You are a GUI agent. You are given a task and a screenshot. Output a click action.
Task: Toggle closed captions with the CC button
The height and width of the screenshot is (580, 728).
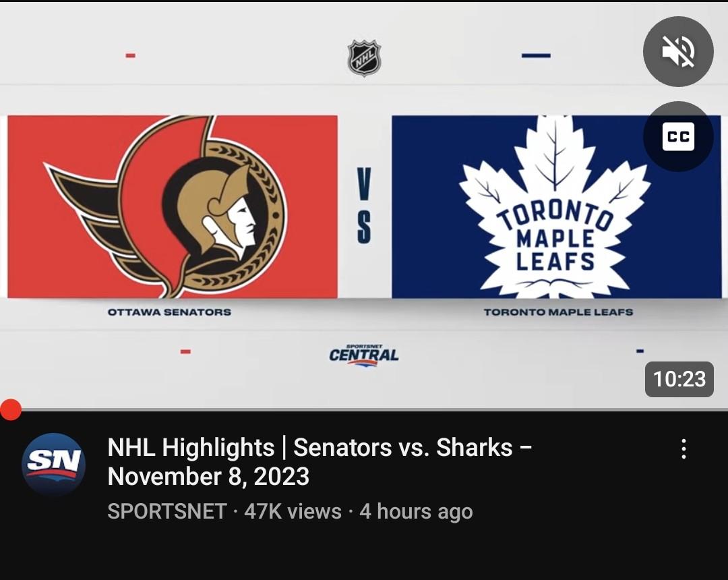(x=678, y=137)
